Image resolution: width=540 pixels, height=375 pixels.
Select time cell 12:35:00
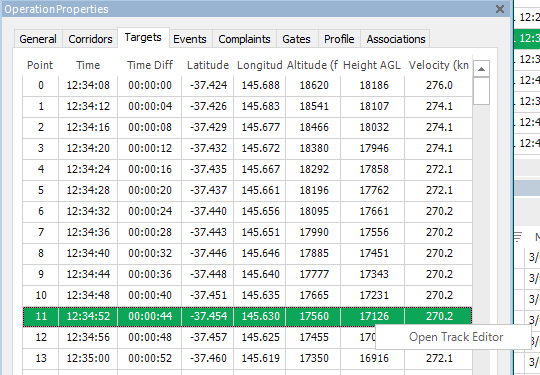point(88,358)
